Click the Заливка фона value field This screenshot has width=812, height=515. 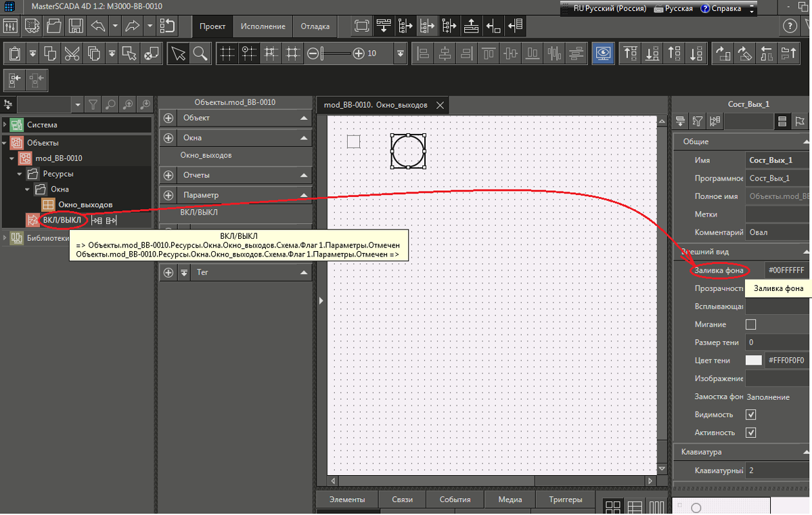pyautogui.click(x=786, y=271)
